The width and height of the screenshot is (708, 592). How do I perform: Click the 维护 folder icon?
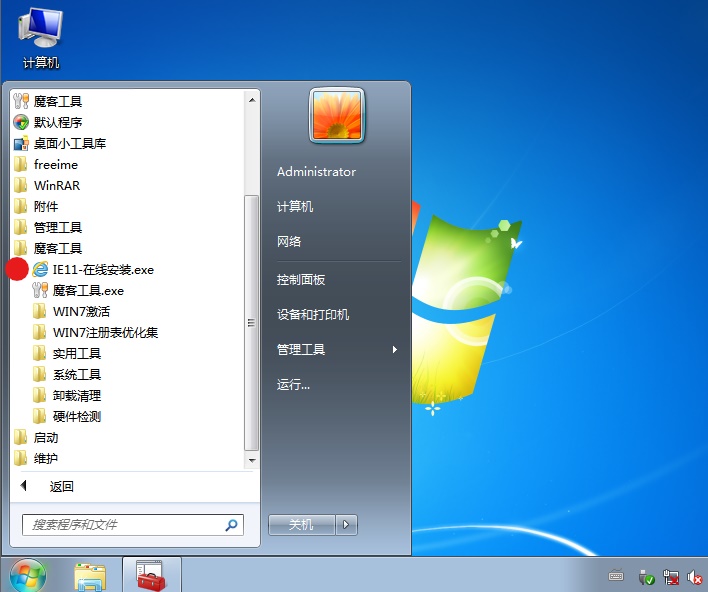(20, 458)
